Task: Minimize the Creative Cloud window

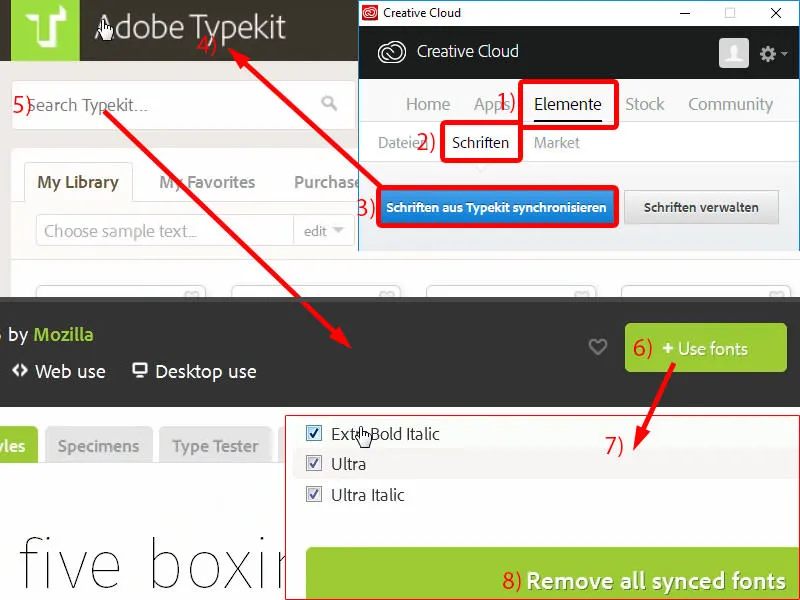Action: [x=685, y=13]
